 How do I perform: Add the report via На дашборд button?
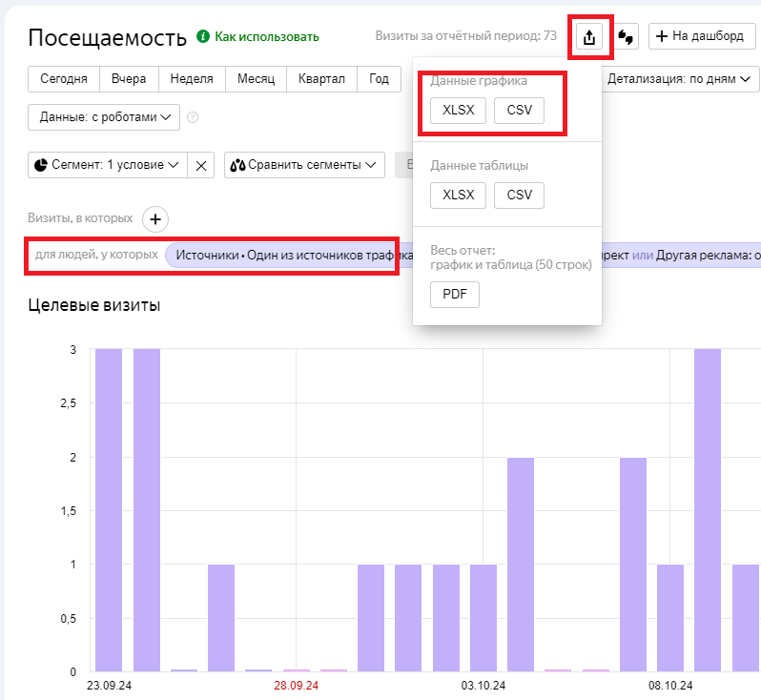pos(701,37)
